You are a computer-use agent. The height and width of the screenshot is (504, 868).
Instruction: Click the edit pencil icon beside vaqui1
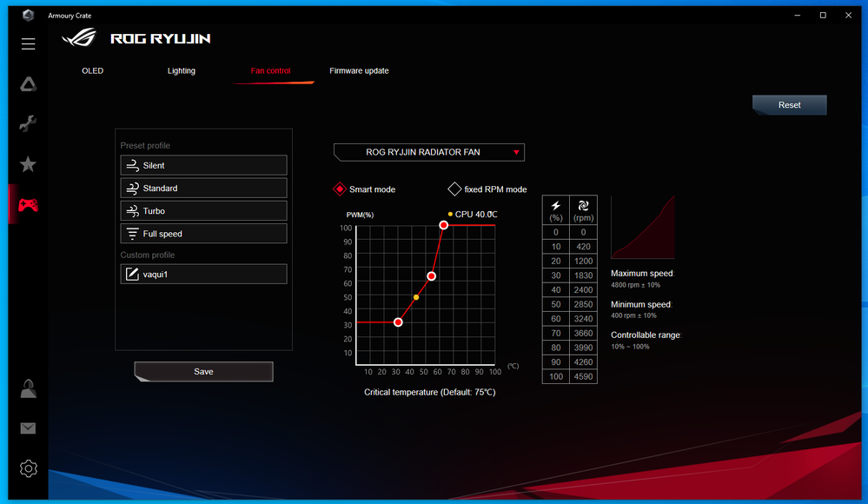click(x=132, y=274)
